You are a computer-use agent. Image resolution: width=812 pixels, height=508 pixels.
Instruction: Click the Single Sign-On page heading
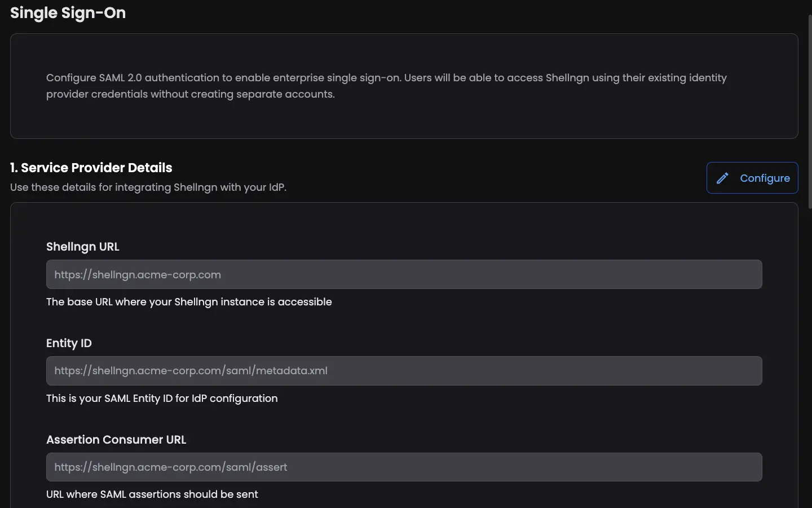[68, 13]
